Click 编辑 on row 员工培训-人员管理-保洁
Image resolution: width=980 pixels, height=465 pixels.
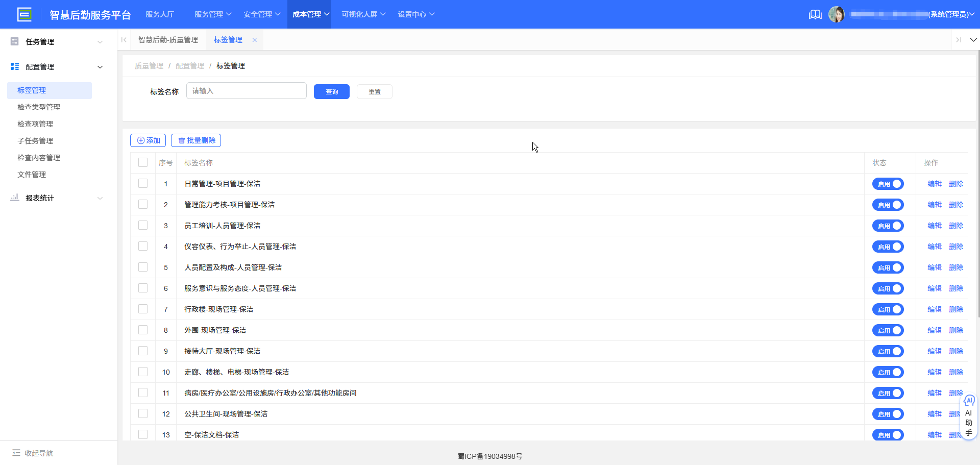935,225
